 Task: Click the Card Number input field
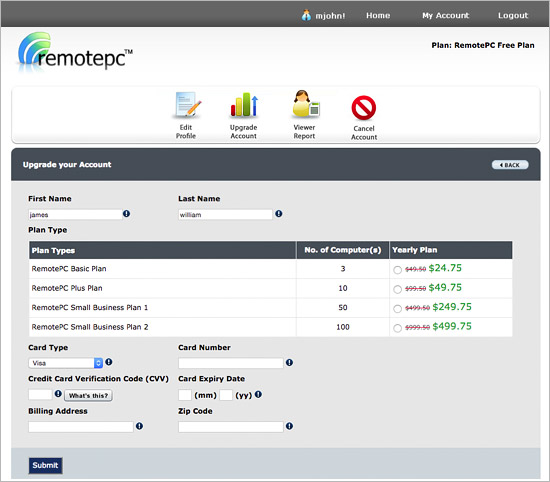230,363
